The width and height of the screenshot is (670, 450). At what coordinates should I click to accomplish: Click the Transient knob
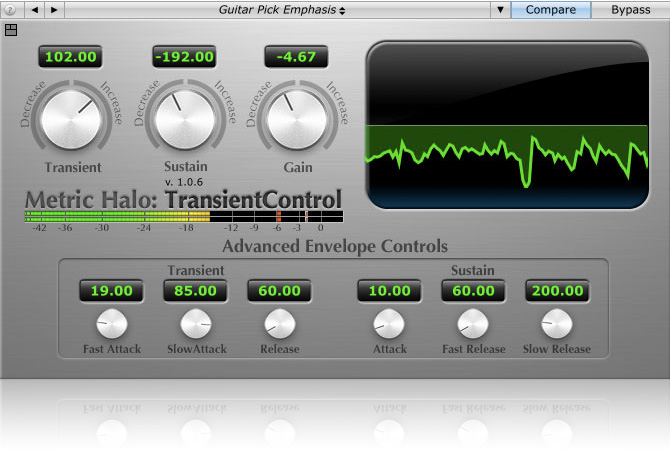click(x=72, y=118)
